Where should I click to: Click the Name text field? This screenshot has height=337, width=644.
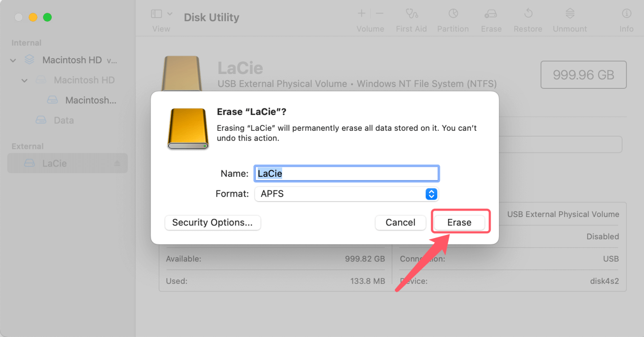pyautogui.click(x=346, y=174)
